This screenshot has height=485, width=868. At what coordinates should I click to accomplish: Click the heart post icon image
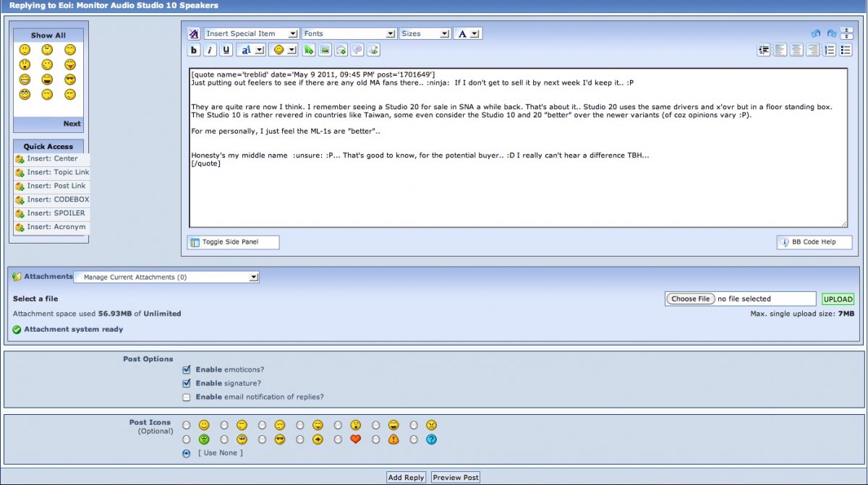355,439
